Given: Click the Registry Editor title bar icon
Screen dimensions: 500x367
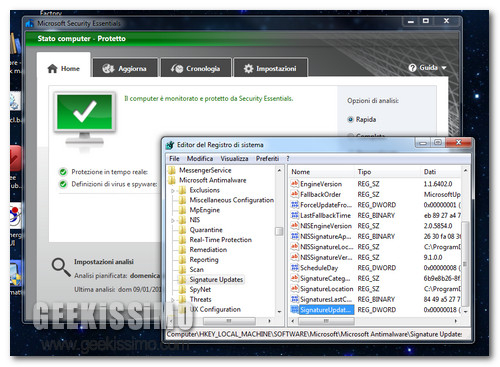Looking at the screenshot, I should click(170, 145).
